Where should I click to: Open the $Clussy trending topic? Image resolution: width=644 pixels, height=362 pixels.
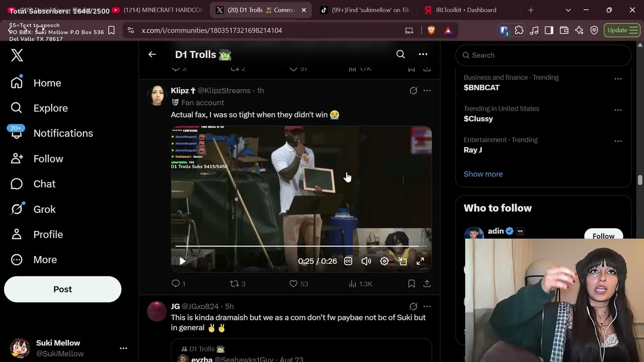(478, 119)
